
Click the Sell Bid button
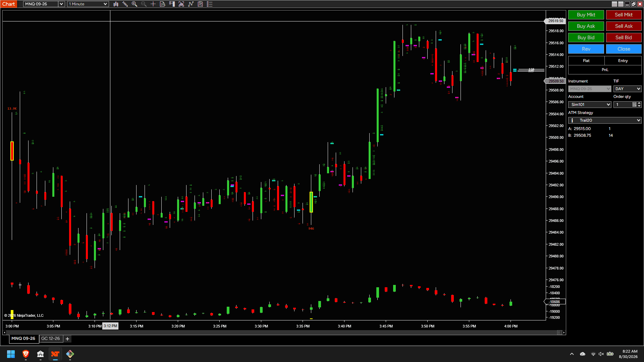coord(624,38)
